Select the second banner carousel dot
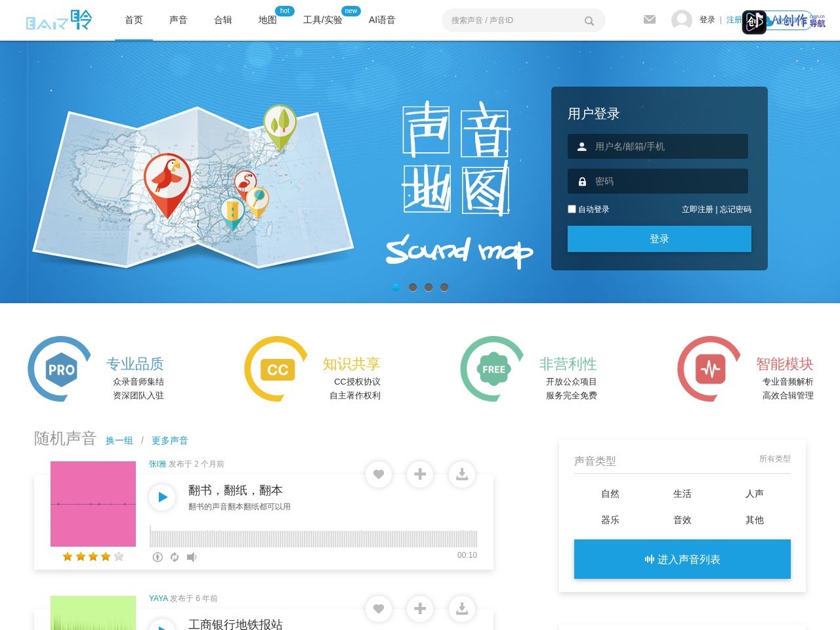The image size is (840, 630). 413,287
